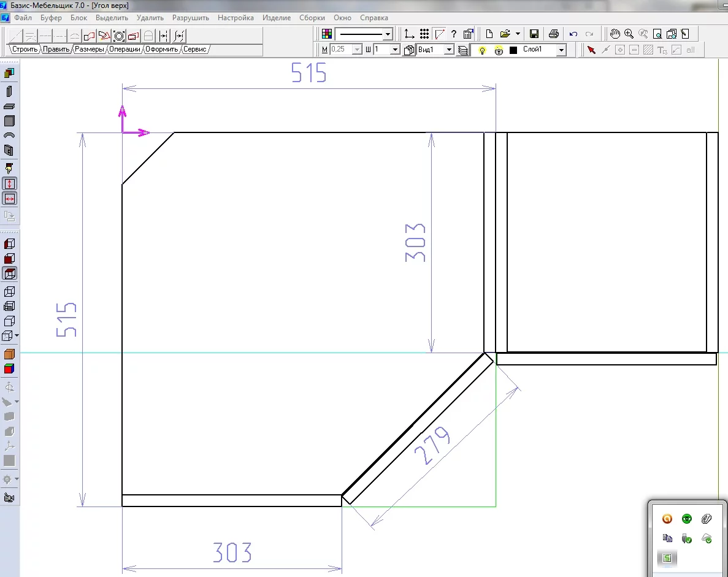Open the Вид1 view dropdown
The image size is (728, 577).
(x=449, y=50)
